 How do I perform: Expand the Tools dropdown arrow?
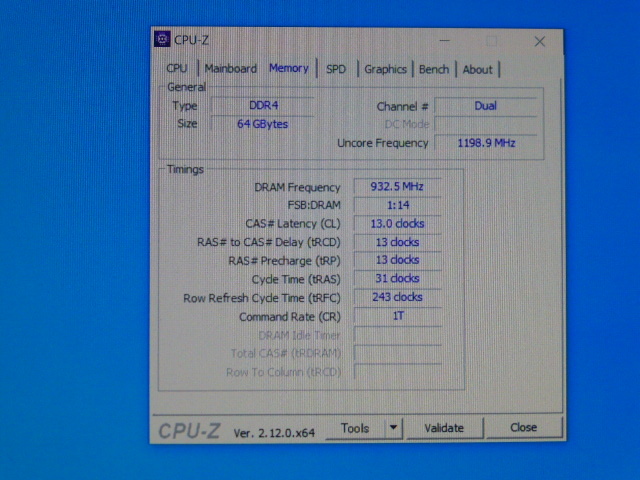coord(393,428)
